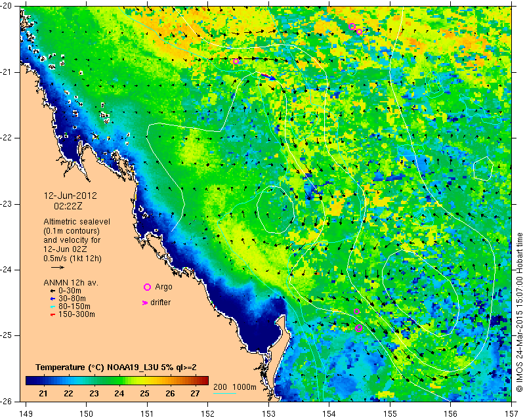Click the -20 latitude axis label
The height and width of the screenshot is (420, 525).
point(7,7)
